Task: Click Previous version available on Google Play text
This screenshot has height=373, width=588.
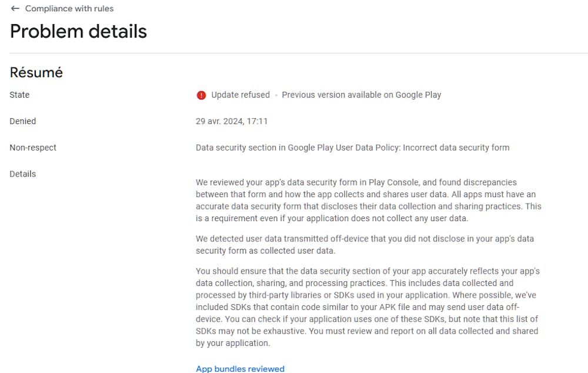Action: tap(361, 95)
